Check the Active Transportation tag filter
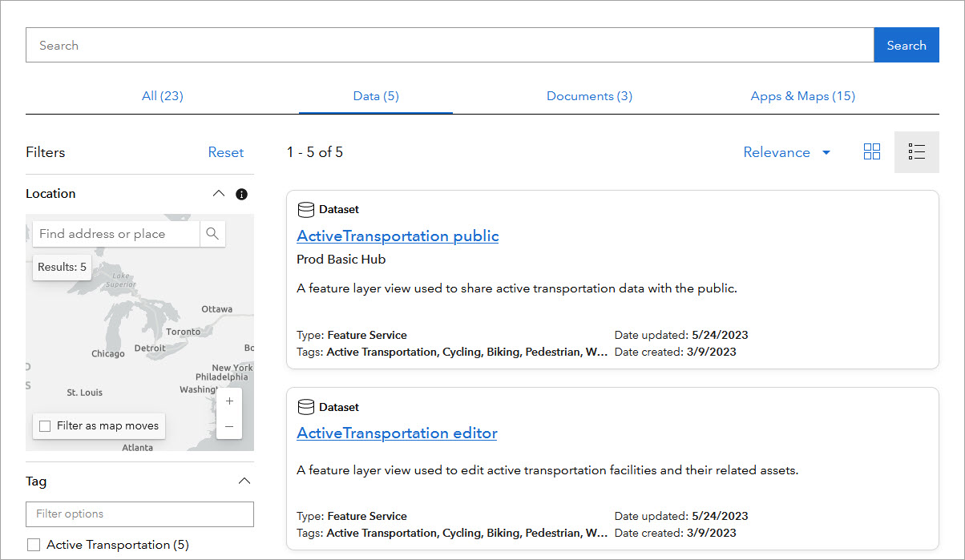Image resolution: width=965 pixels, height=560 pixels. (x=34, y=545)
